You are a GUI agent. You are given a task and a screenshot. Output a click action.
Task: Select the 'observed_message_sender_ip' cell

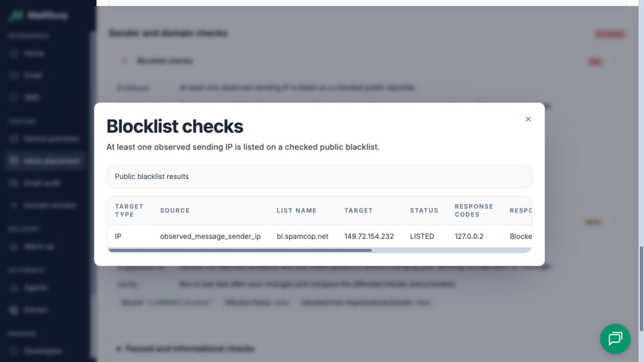210,237
